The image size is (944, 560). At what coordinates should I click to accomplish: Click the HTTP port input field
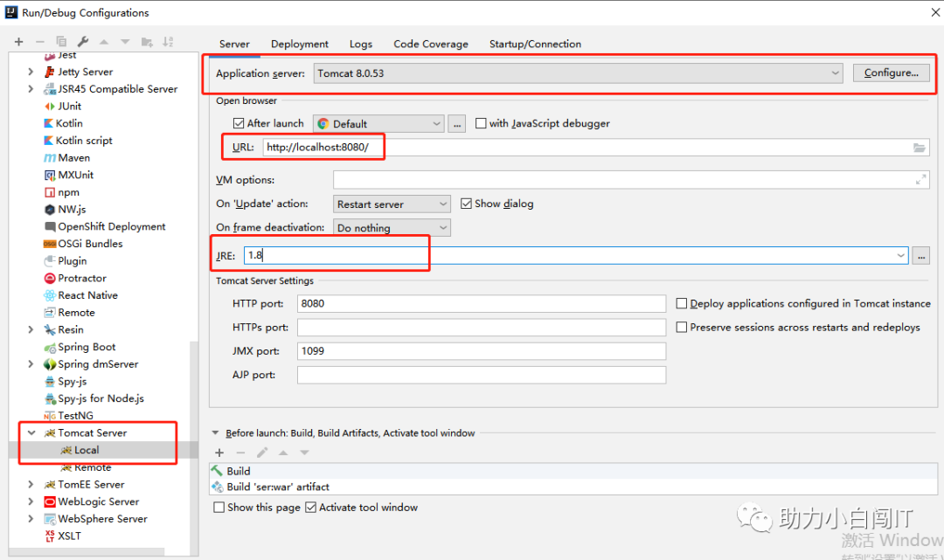482,304
